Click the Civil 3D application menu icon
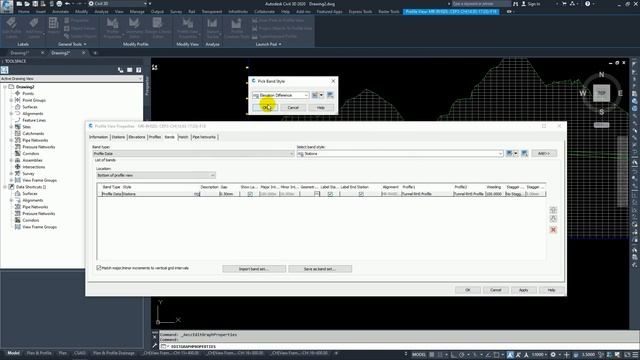 [x=6, y=6]
